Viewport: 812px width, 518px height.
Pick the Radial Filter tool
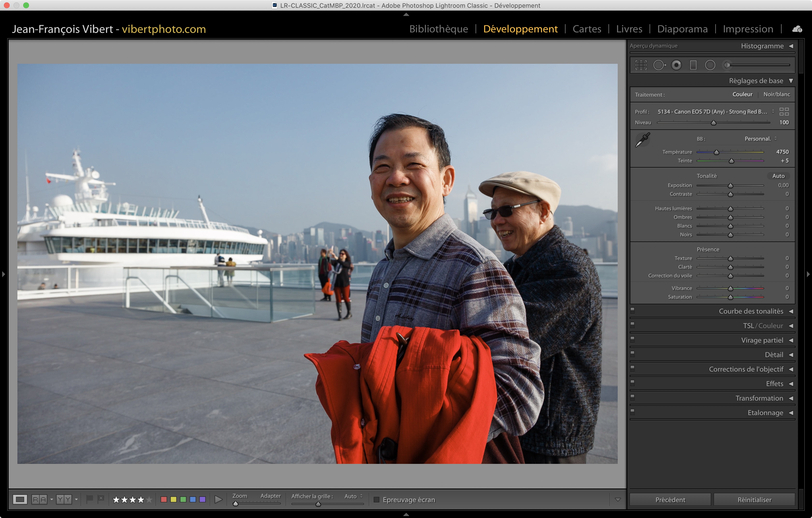pyautogui.click(x=710, y=65)
